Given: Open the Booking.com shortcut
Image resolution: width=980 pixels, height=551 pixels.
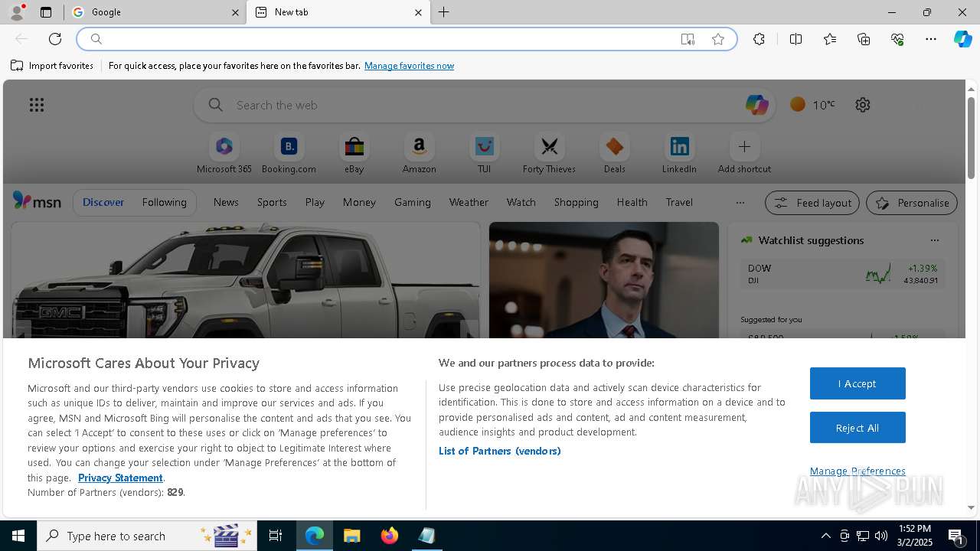Looking at the screenshot, I should 289,154.
